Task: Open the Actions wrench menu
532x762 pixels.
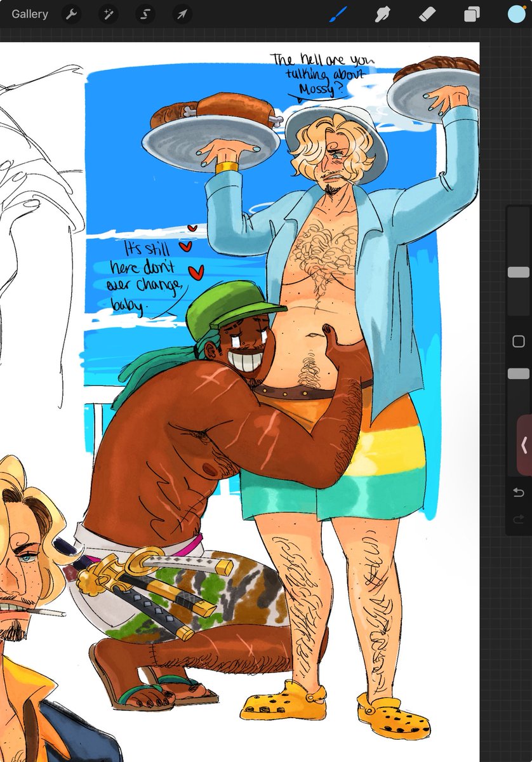Action: pyautogui.click(x=72, y=14)
